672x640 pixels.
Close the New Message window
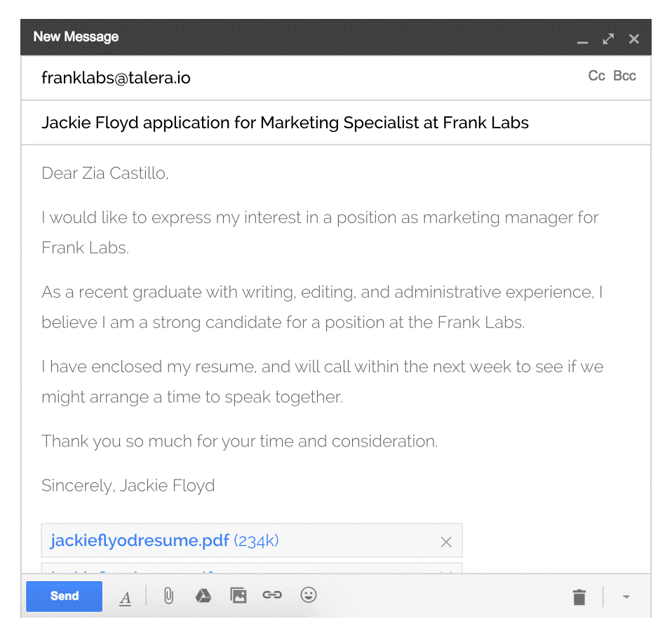[634, 39]
